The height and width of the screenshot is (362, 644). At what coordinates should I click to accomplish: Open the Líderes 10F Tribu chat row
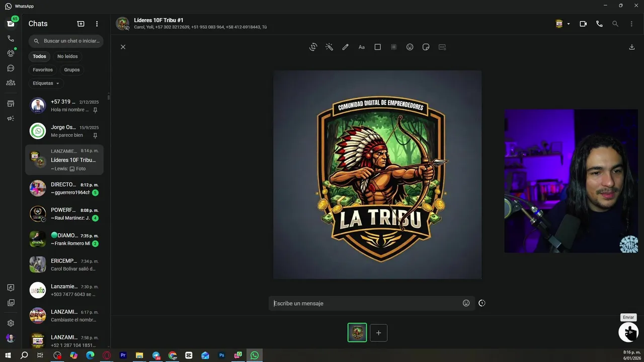(64, 160)
